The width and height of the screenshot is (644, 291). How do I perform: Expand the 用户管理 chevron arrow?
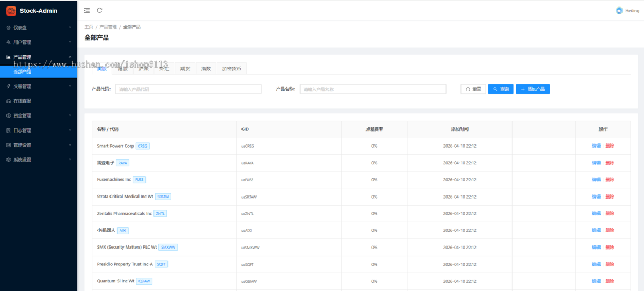point(70,42)
